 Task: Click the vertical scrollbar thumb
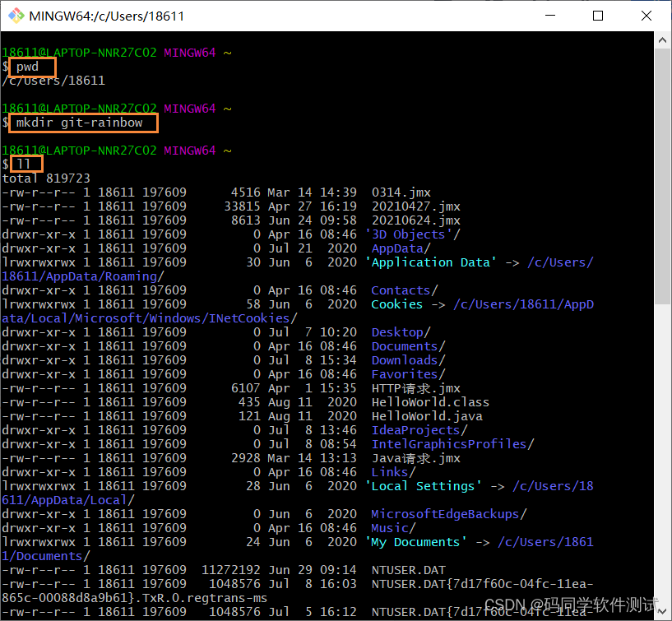tap(662, 177)
